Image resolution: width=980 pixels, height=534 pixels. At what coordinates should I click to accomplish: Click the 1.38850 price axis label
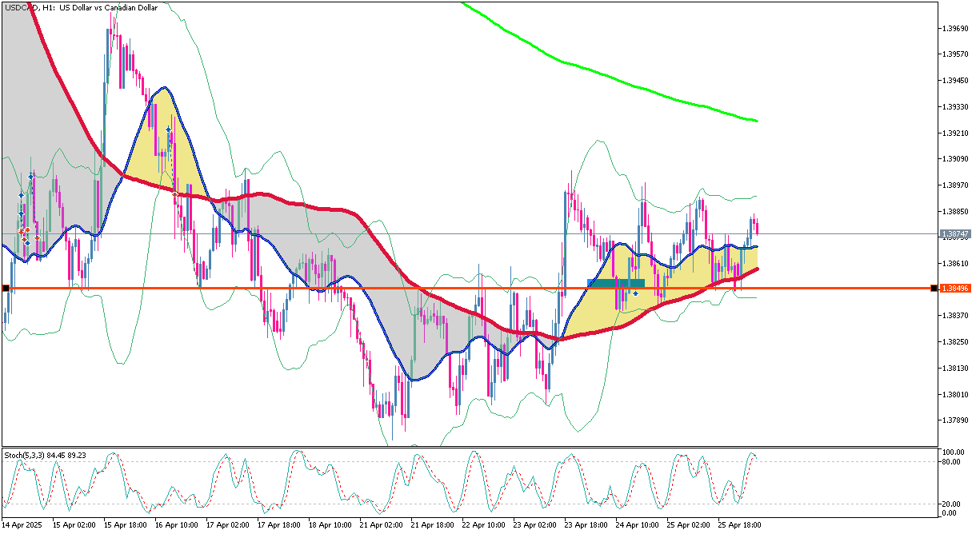[957, 212]
